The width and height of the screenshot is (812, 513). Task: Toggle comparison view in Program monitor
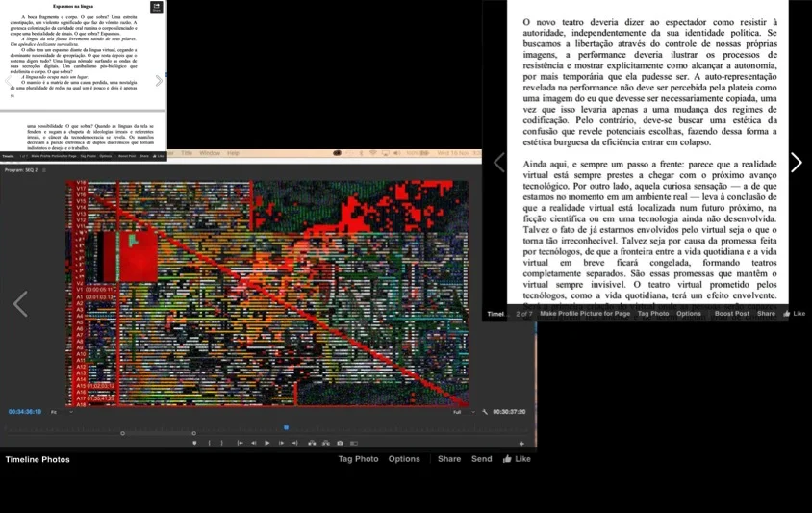coord(354,443)
